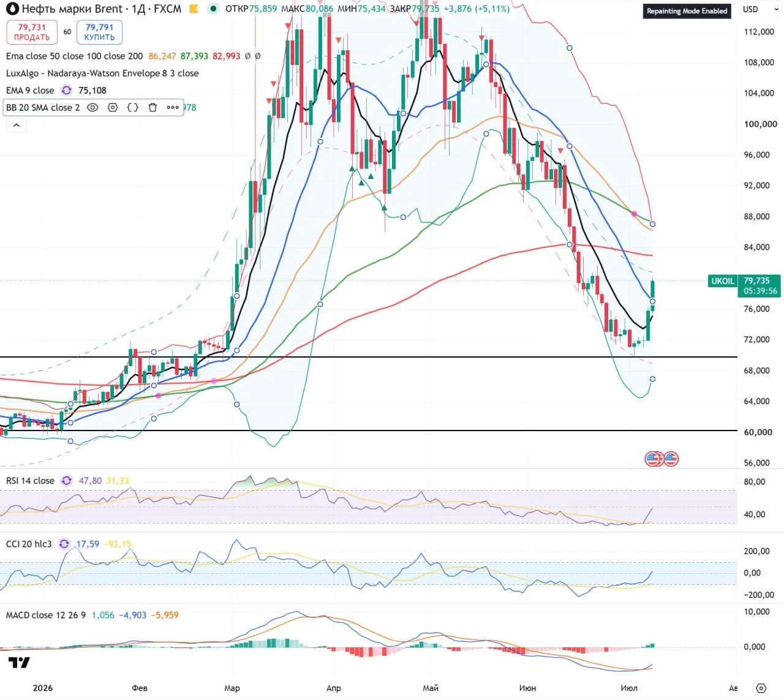This screenshot has height=700, width=784.
Task: Collapse the indicator legend list
Action: tap(17, 125)
